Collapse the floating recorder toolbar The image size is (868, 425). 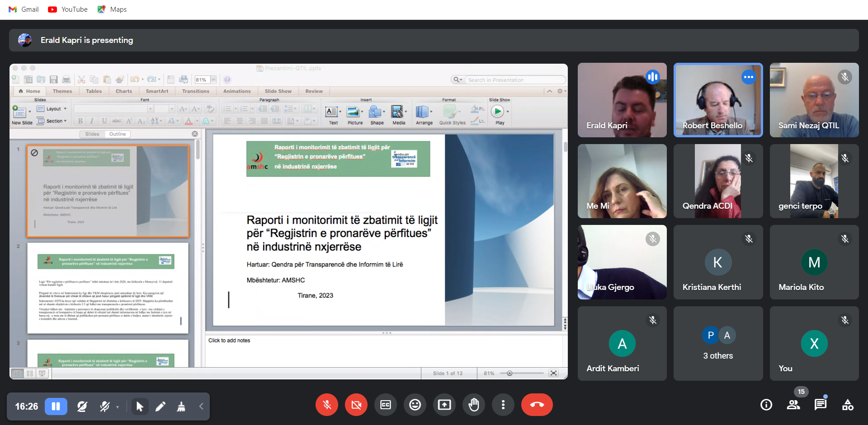[x=201, y=406]
